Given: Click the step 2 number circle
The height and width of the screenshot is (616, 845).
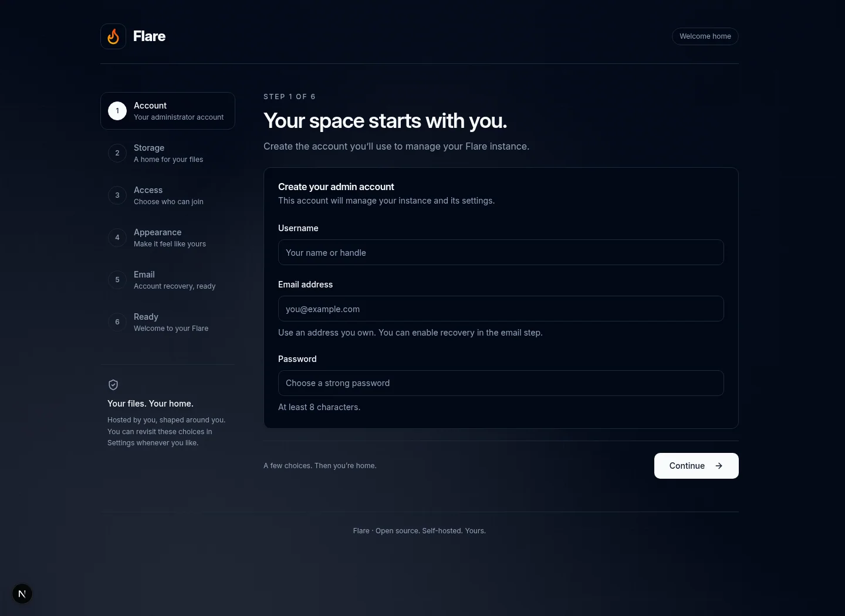Looking at the screenshot, I should pos(117,153).
